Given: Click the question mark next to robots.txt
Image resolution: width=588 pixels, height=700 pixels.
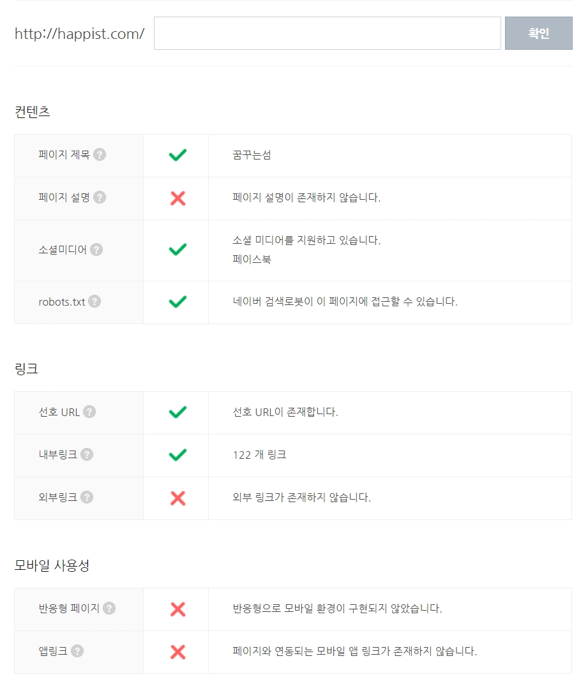Looking at the screenshot, I should click(94, 302).
